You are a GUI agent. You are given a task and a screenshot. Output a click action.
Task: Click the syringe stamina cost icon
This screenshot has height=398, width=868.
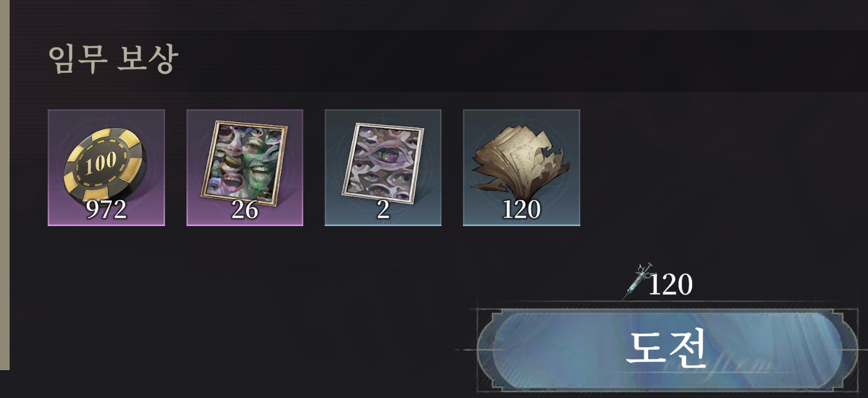[x=638, y=281]
